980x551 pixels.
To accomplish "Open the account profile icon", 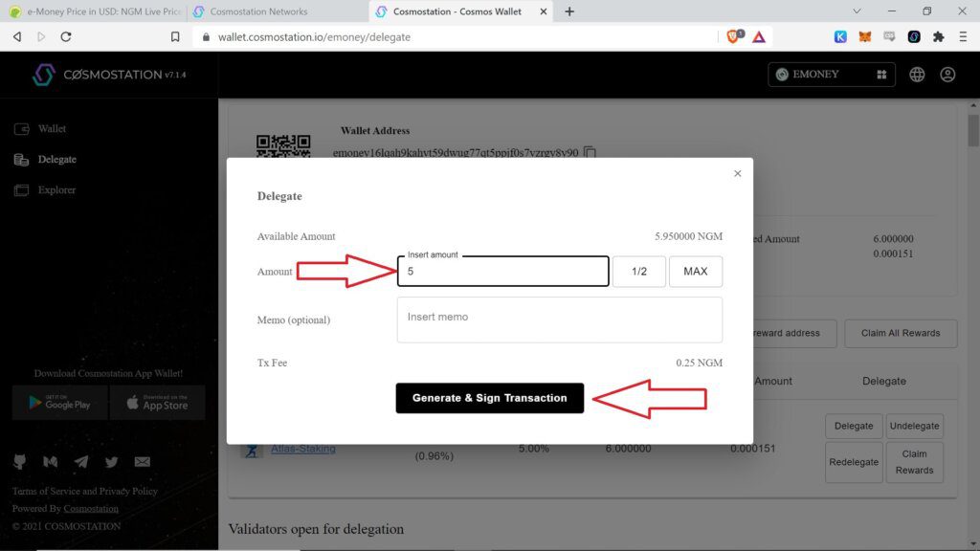I will 947,75.
